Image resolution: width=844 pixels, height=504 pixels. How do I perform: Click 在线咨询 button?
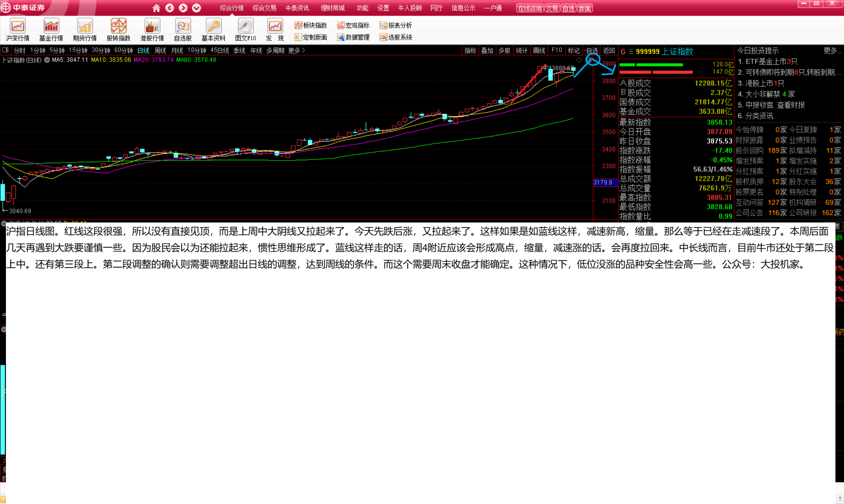[x=530, y=8]
